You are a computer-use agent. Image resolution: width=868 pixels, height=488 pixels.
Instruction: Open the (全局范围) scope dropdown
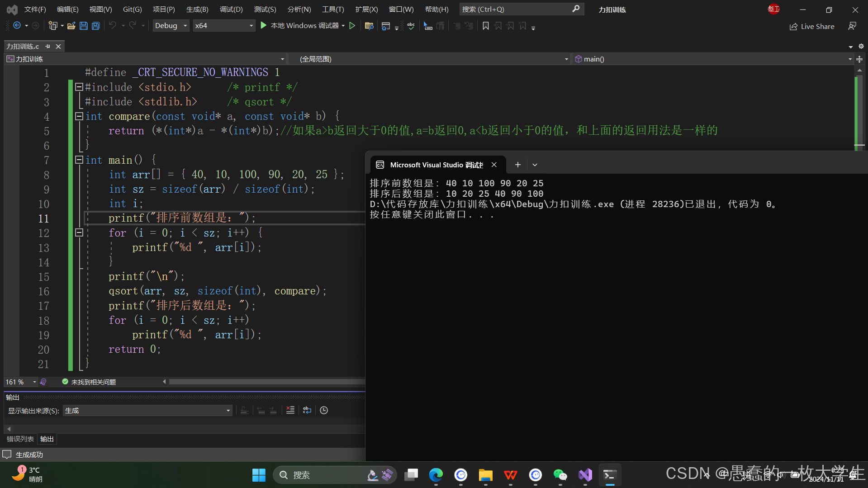[429, 59]
